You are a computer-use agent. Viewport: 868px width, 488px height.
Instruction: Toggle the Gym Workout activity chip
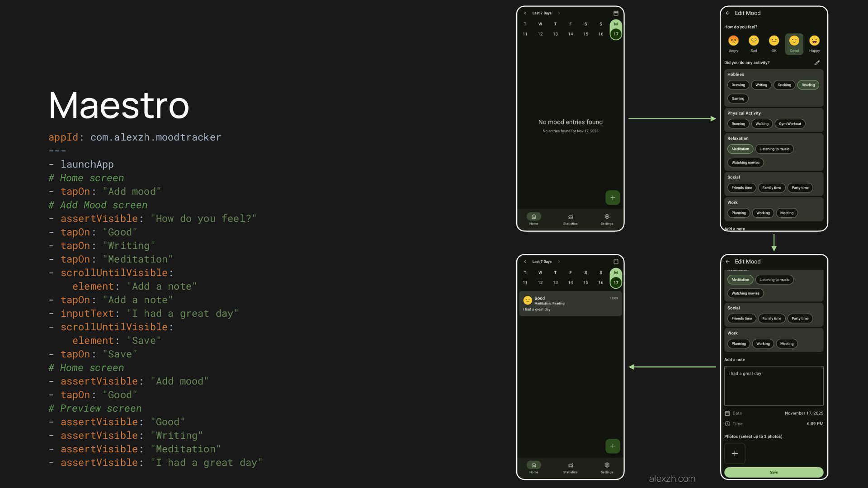pos(789,124)
